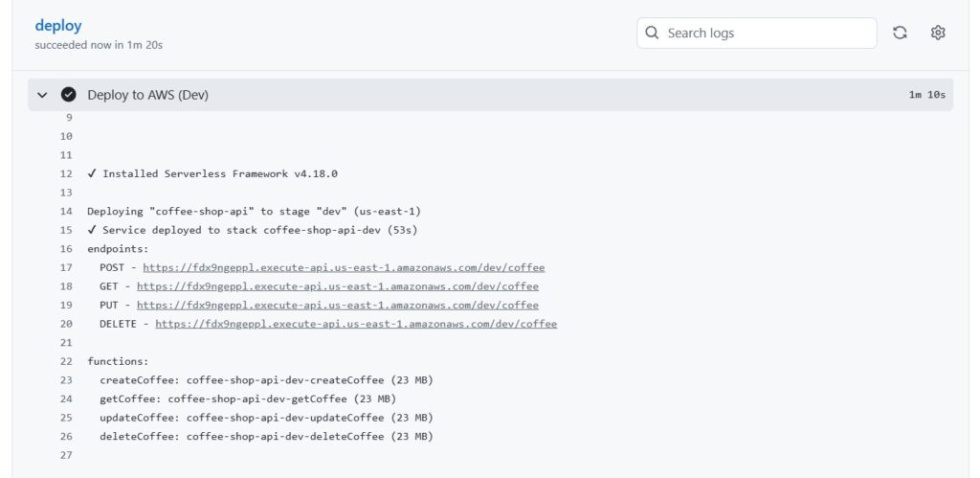This screenshot has width=980, height=478.
Task: Click line number 26 for deleteCoffee
Action: coord(66,437)
